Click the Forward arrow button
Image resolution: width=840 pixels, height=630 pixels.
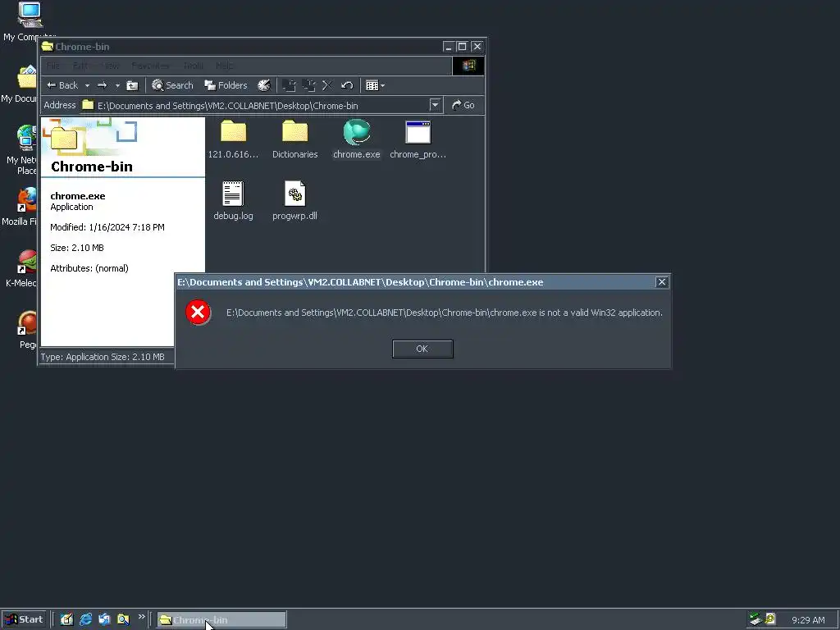pos(103,85)
